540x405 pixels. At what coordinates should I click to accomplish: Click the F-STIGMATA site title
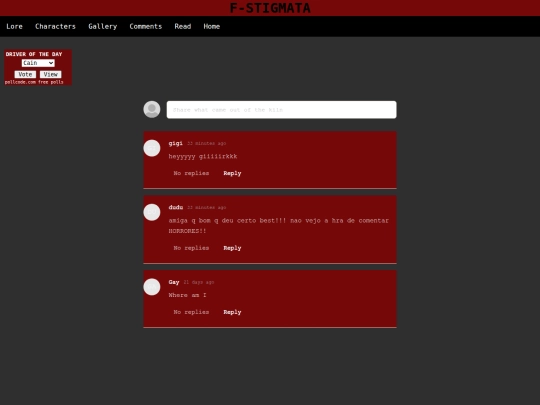(270, 8)
